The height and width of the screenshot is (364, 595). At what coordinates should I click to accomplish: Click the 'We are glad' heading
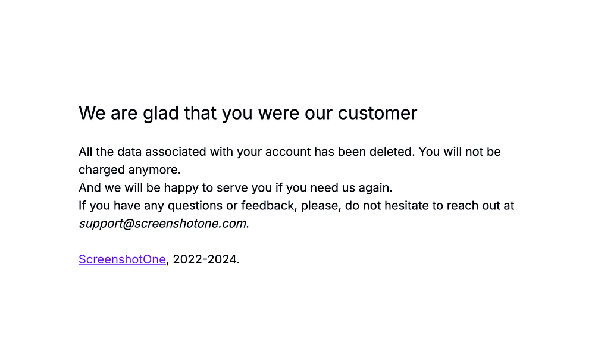[248, 113]
